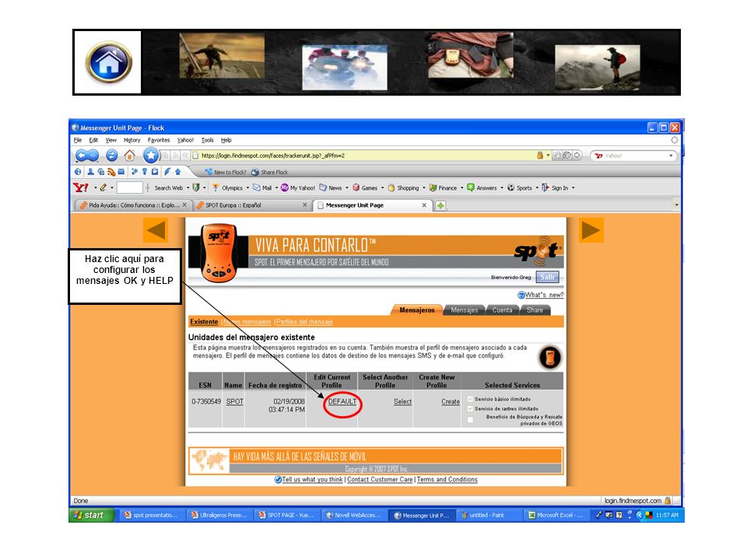The height and width of the screenshot is (560, 747).
Task: Toggle Beneficio de Búsqueda y Rescate checkbox
Action: tap(470, 419)
